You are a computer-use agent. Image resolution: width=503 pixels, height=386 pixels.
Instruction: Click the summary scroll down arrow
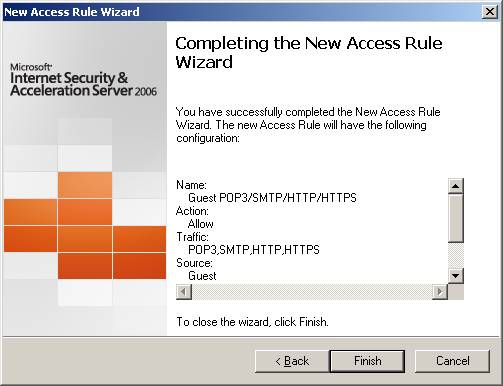click(456, 276)
